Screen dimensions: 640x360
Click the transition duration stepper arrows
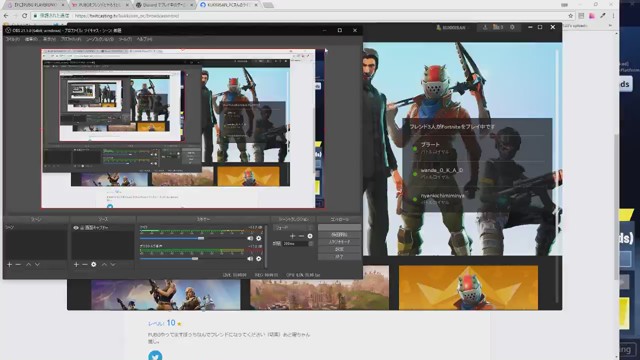tap(311, 244)
